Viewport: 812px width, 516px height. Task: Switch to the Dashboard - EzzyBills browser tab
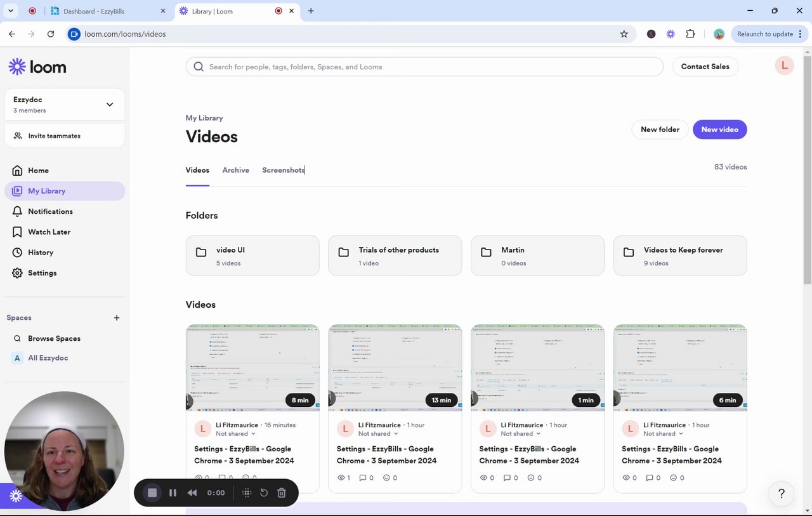(x=107, y=11)
